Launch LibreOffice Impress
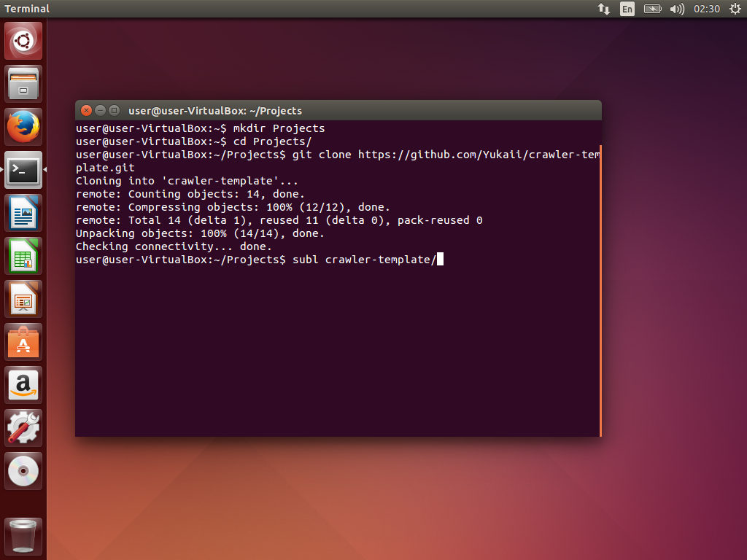This screenshot has width=747, height=560. [23, 299]
